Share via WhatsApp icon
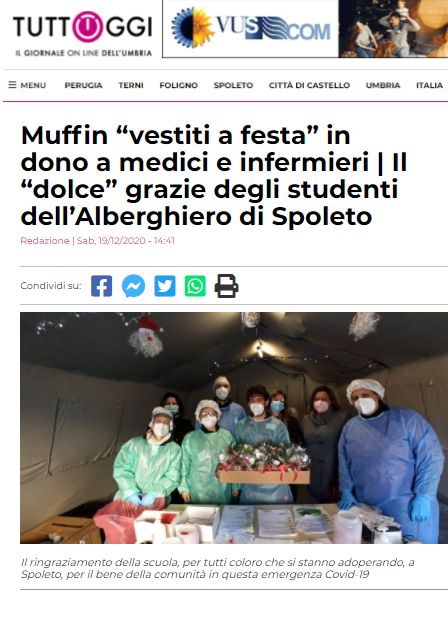 195,286
